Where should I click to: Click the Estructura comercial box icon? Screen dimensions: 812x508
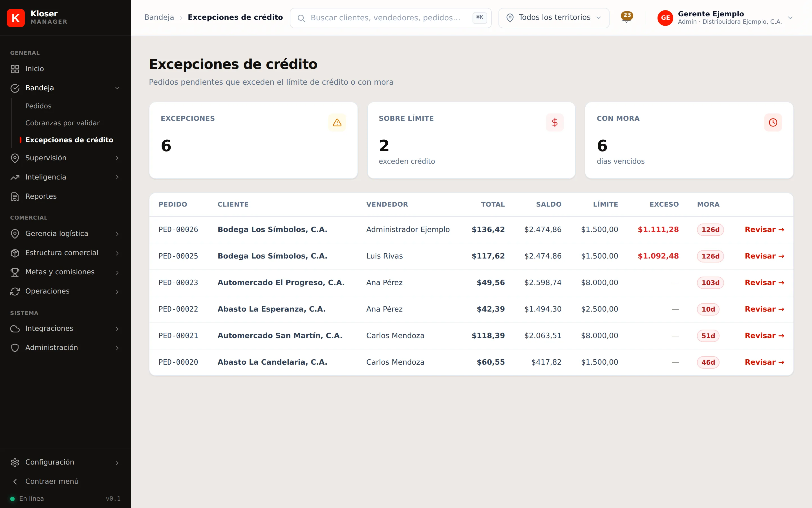(15, 253)
